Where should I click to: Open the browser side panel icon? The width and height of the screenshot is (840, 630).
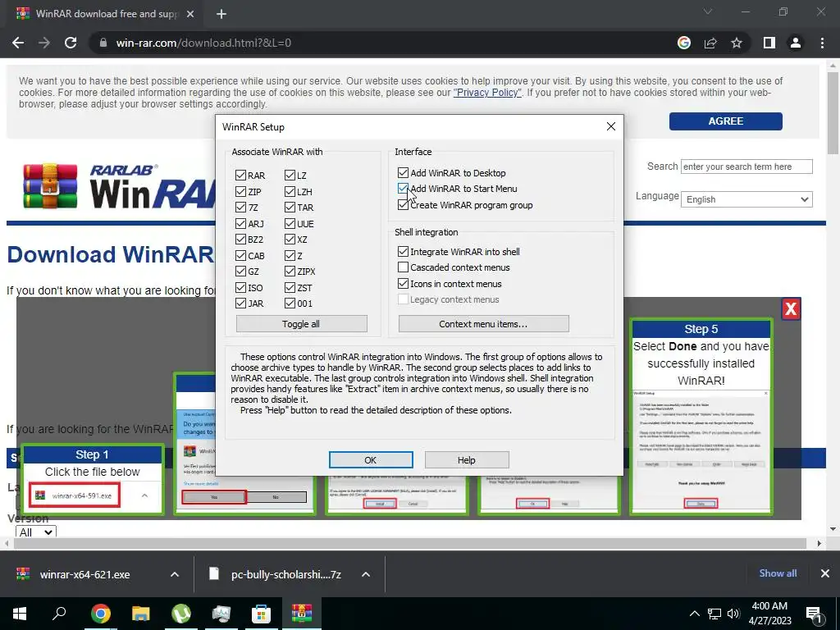pyautogui.click(x=769, y=43)
